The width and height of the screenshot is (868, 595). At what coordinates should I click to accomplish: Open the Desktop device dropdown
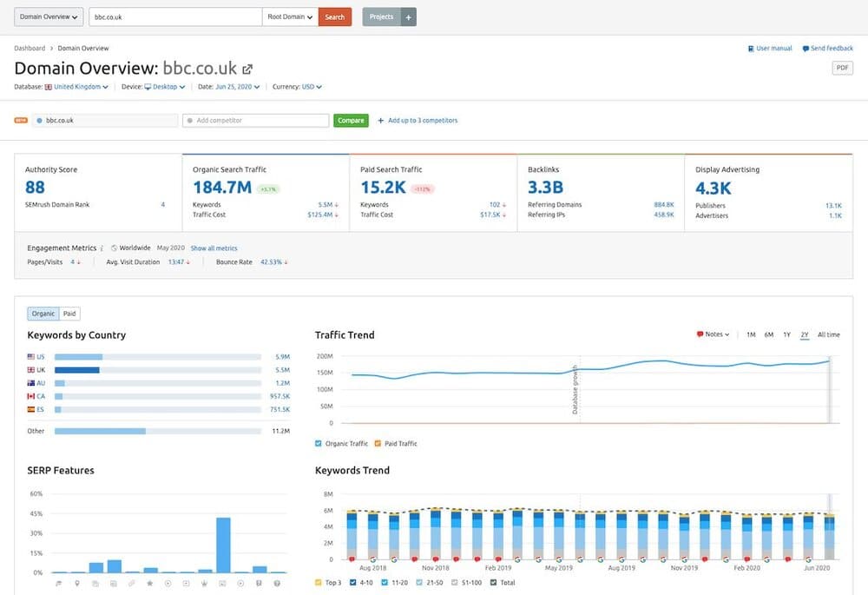coord(169,87)
